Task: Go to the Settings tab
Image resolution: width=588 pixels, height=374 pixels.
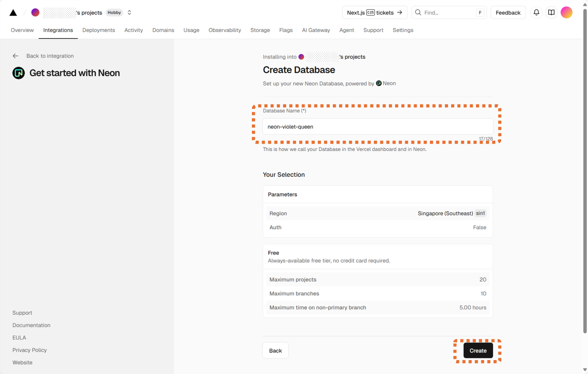Action: pyautogui.click(x=403, y=30)
